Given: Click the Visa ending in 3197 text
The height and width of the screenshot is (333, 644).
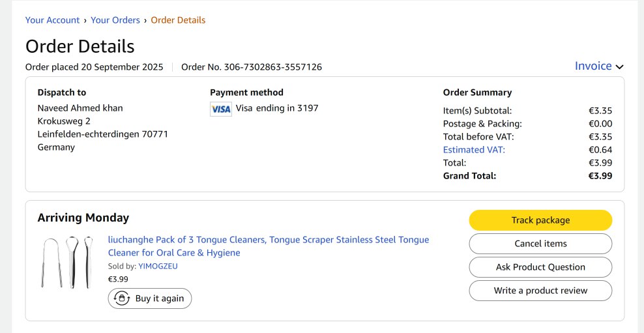Looking at the screenshot, I should coord(277,108).
